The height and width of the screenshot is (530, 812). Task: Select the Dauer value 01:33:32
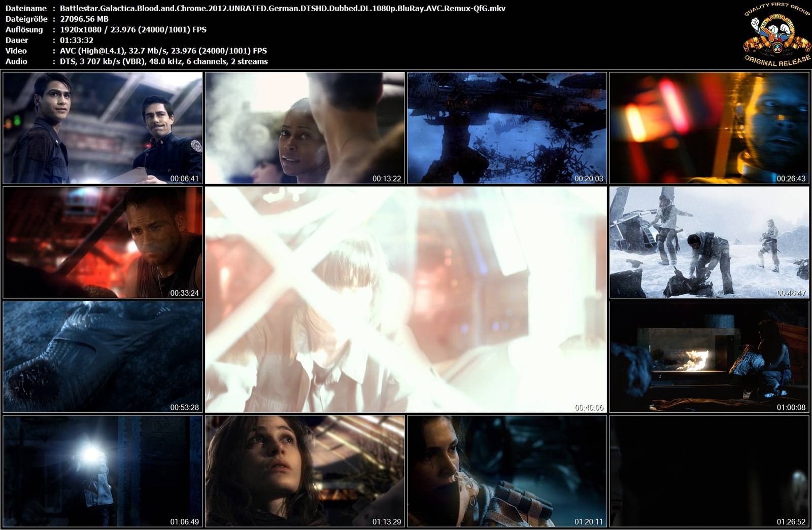(77, 40)
